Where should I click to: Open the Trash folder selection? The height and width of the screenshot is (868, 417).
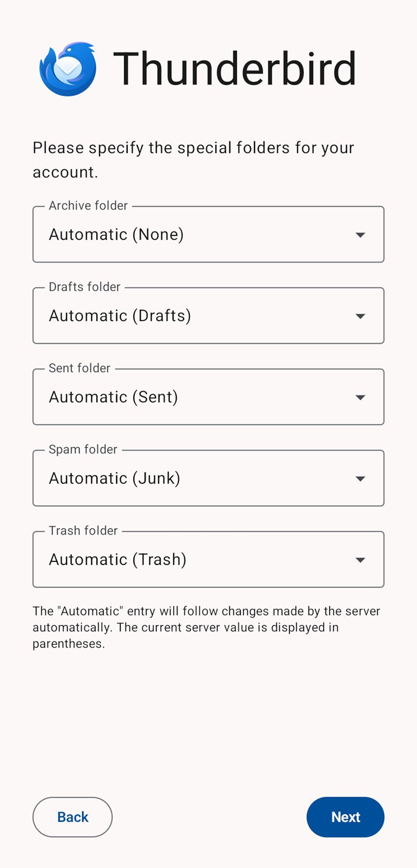point(209,559)
